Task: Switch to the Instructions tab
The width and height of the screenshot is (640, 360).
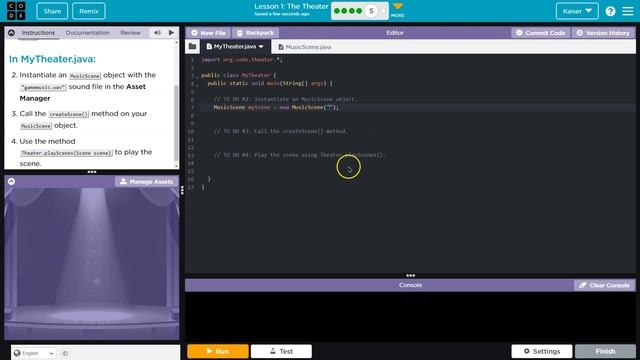Action: [x=38, y=33]
